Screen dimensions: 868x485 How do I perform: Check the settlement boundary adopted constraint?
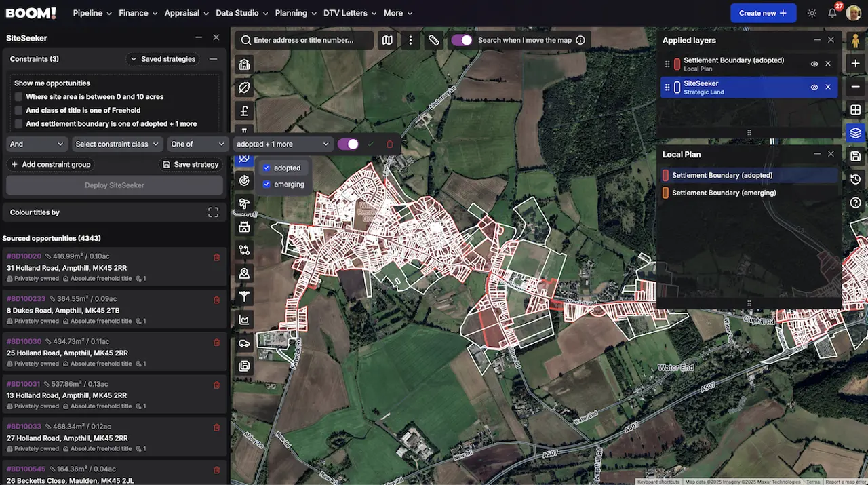point(19,123)
